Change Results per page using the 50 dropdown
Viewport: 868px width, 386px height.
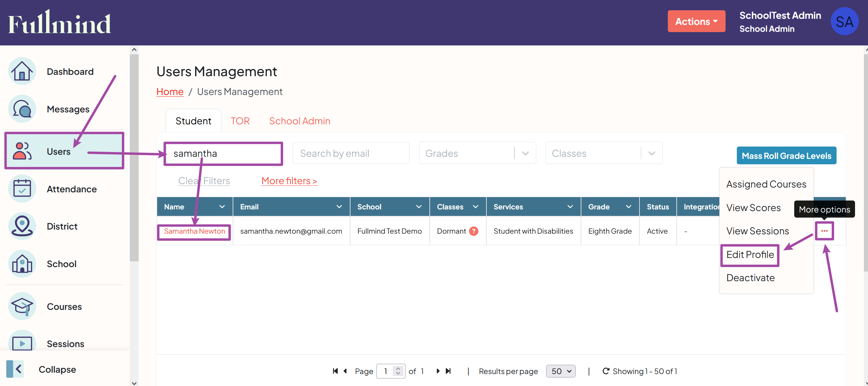click(x=561, y=371)
